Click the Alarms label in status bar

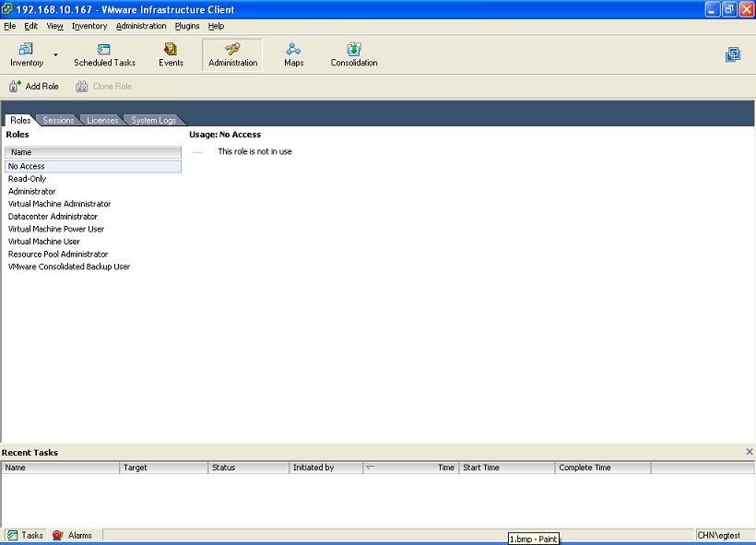(79, 535)
